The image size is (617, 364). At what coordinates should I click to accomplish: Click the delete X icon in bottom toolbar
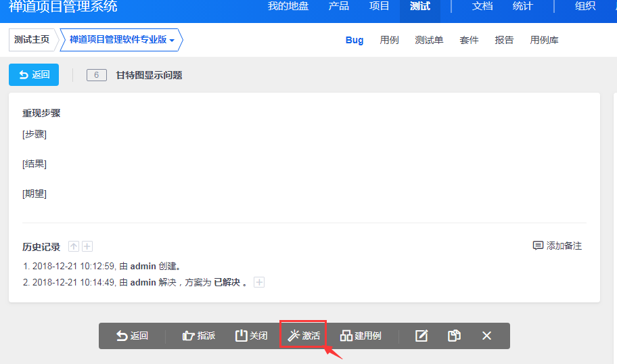coord(486,336)
